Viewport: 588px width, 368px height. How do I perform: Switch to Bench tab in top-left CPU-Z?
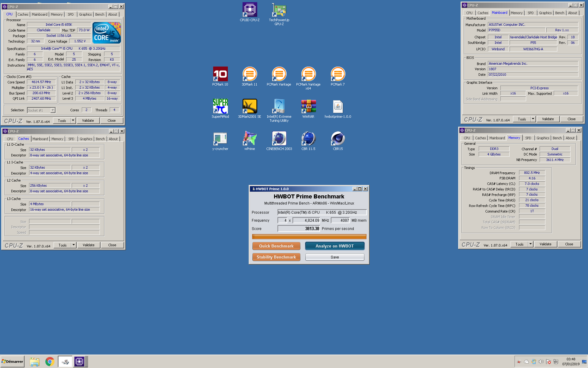(100, 14)
